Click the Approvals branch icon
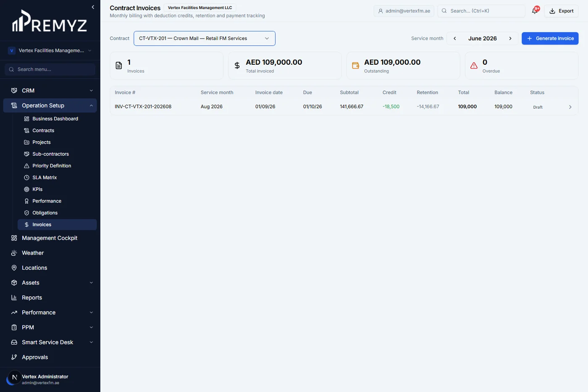This screenshot has height=392, width=588. click(x=14, y=357)
